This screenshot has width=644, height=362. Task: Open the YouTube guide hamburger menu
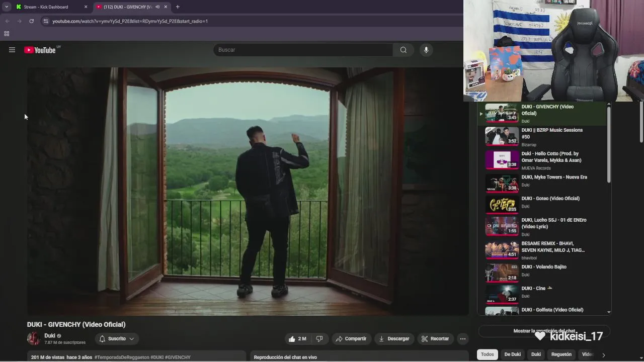point(12,50)
